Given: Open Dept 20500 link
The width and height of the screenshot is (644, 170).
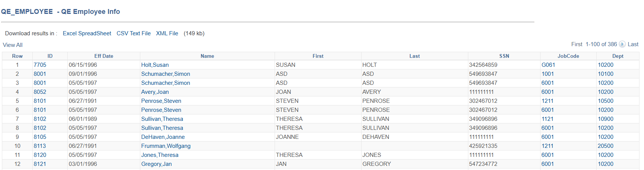Looking at the screenshot, I should [606, 146].
